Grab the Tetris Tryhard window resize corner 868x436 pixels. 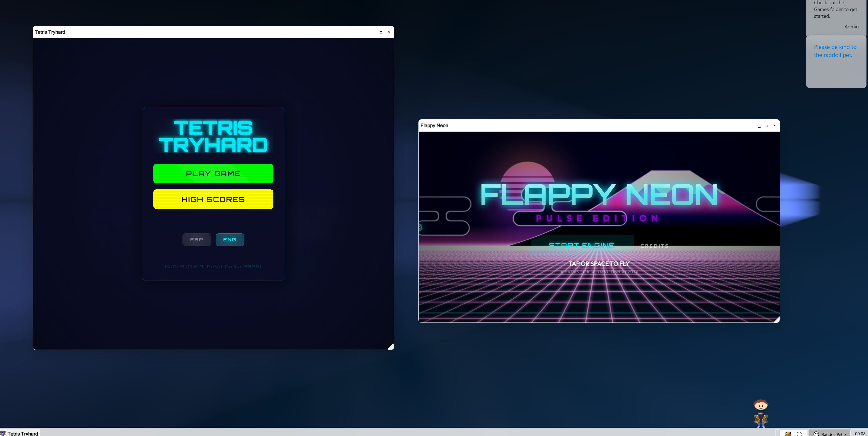(x=391, y=347)
